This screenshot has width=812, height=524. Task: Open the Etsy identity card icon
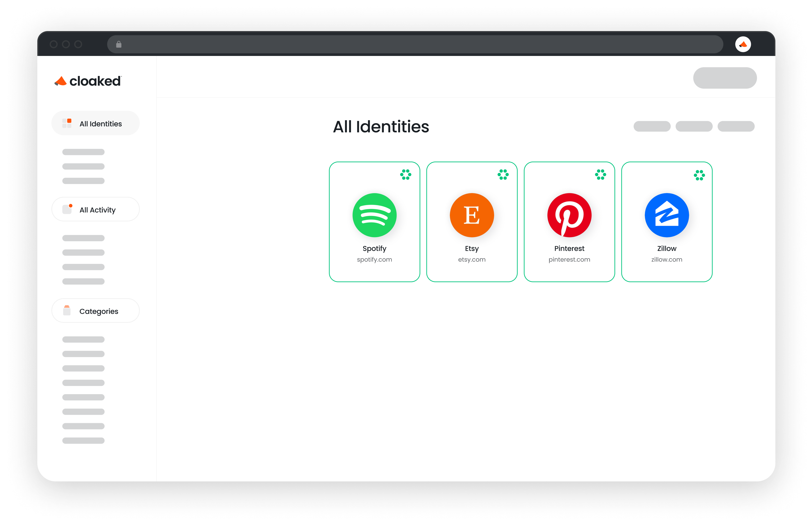[x=472, y=215]
